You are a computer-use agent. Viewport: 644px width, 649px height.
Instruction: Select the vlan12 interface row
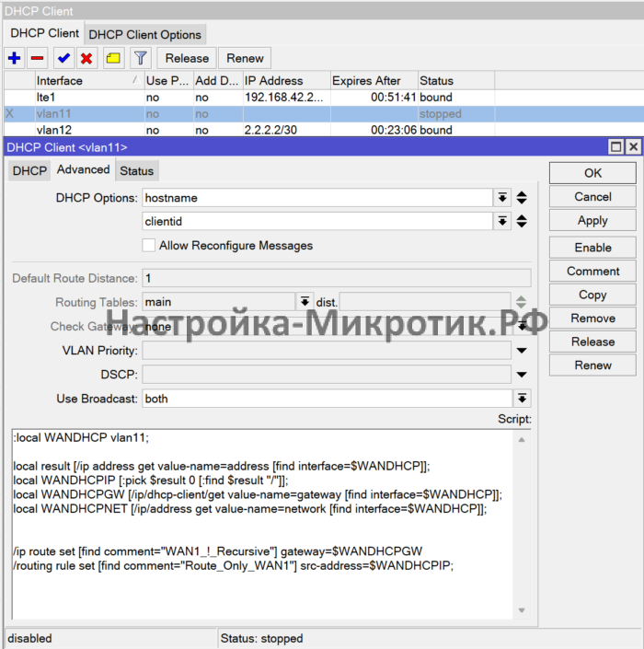[324, 130]
